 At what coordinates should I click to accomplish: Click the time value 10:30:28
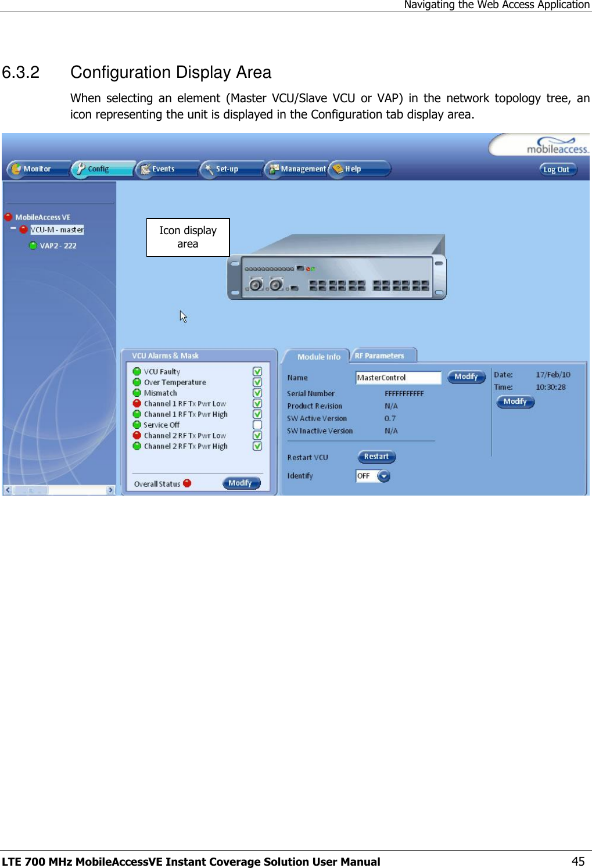tap(551, 387)
